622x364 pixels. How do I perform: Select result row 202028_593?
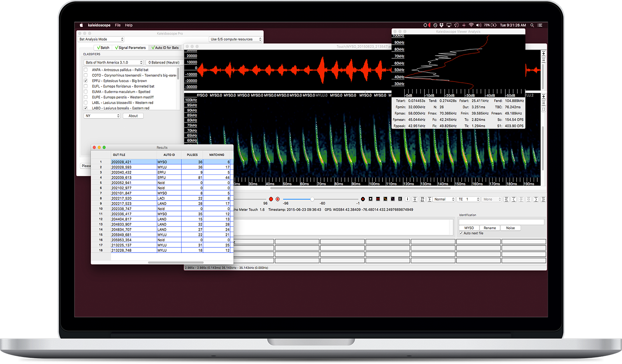[162, 167]
